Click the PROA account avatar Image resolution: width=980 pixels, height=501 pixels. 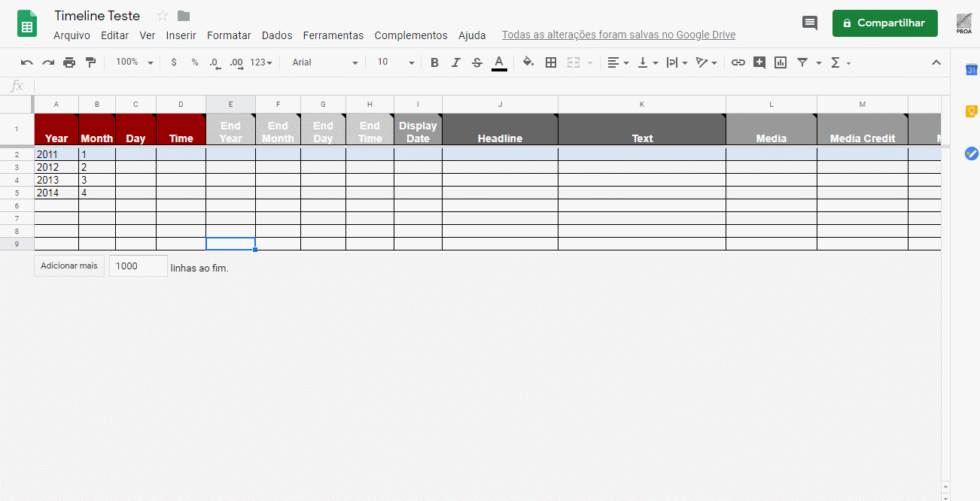click(x=964, y=23)
